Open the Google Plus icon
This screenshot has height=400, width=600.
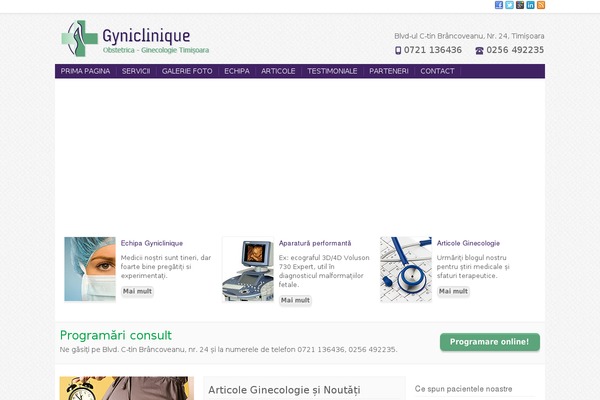coord(520,5)
